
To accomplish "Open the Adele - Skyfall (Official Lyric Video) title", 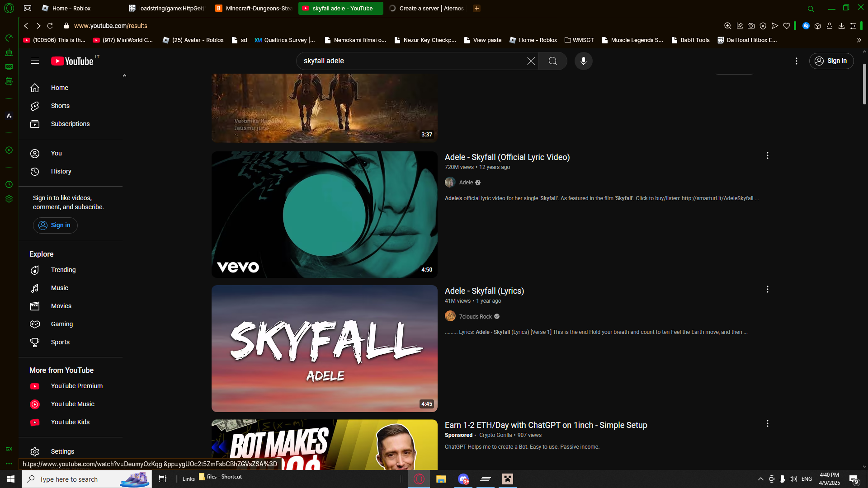I will tap(507, 157).
